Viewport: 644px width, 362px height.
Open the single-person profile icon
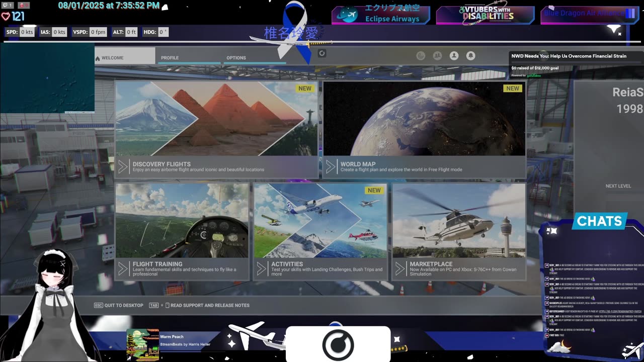pyautogui.click(x=454, y=56)
